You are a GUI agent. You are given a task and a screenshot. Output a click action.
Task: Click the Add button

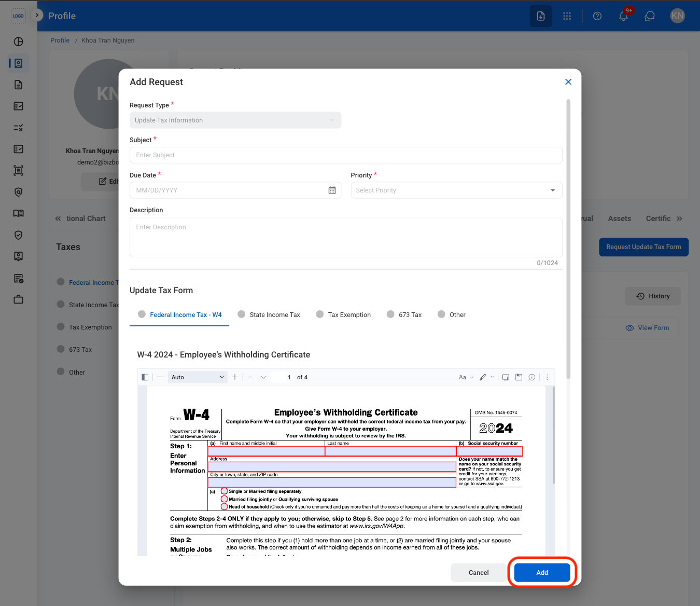pos(542,572)
